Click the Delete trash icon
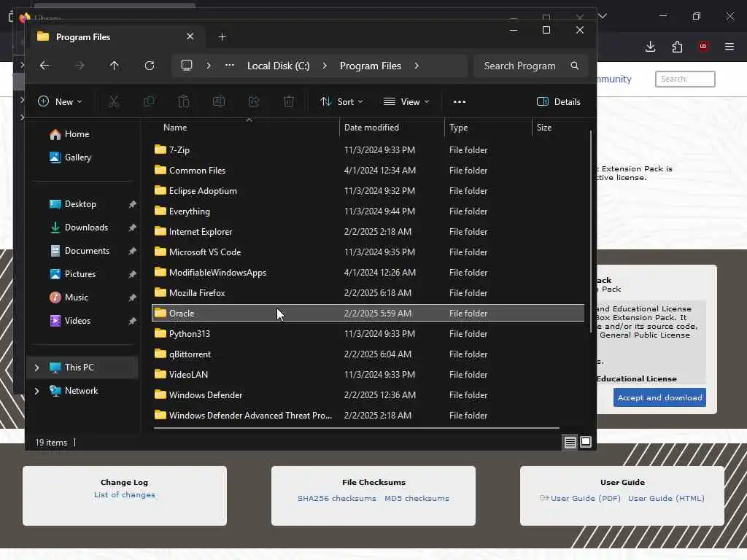 click(289, 101)
